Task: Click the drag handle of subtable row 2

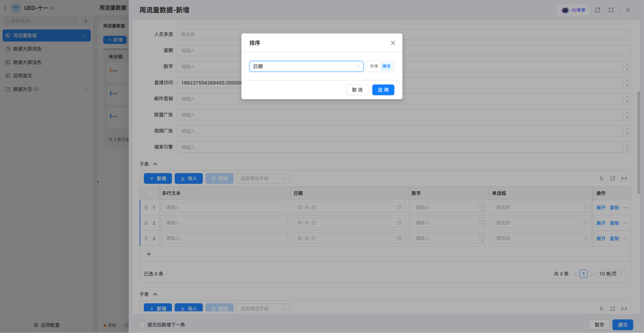Action: click(x=146, y=223)
